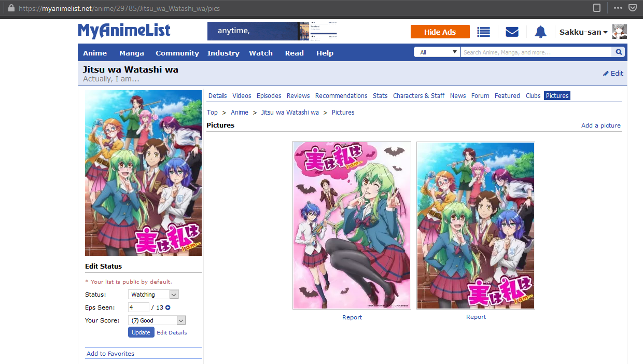This screenshot has height=364, width=643.
Task: Switch to the Forum tab
Action: tap(480, 95)
